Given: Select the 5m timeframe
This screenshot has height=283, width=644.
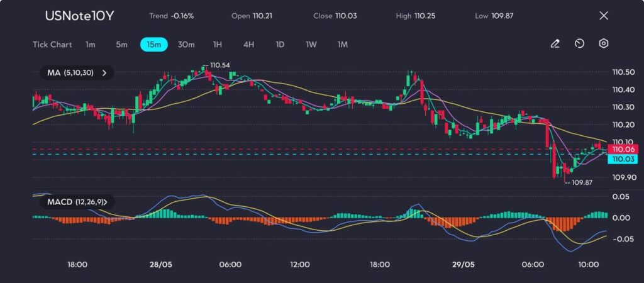Looking at the screenshot, I should point(121,45).
